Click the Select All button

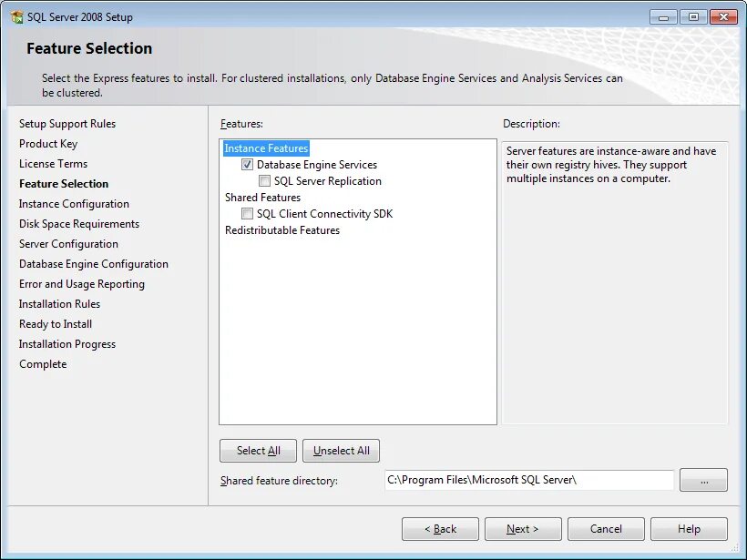click(x=258, y=451)
